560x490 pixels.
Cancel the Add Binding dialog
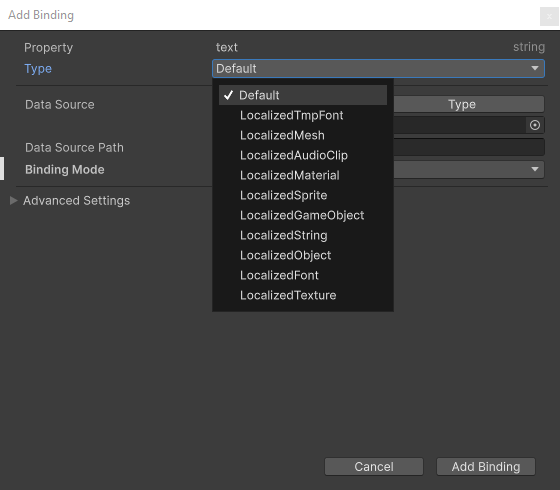click(x=374, y=466)
